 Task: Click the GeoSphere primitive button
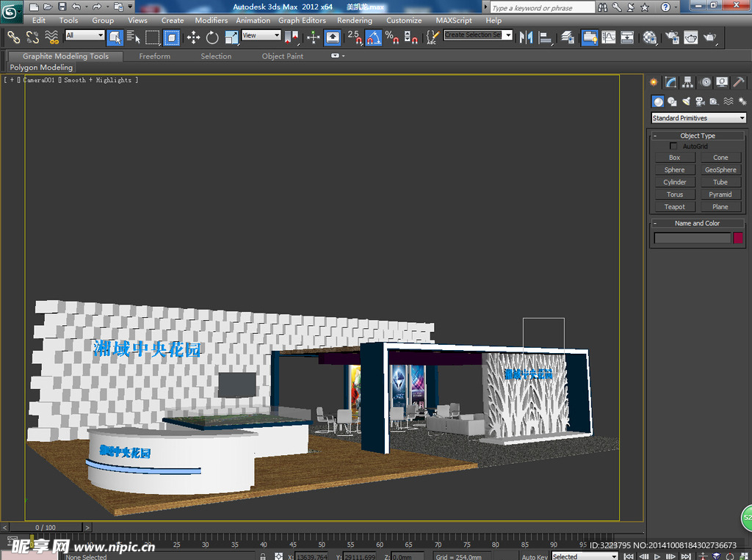point(720,170)
